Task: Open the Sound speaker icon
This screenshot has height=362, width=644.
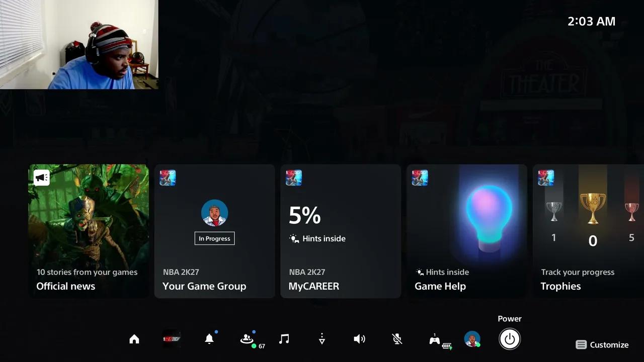Action: [x=359, y=339]
